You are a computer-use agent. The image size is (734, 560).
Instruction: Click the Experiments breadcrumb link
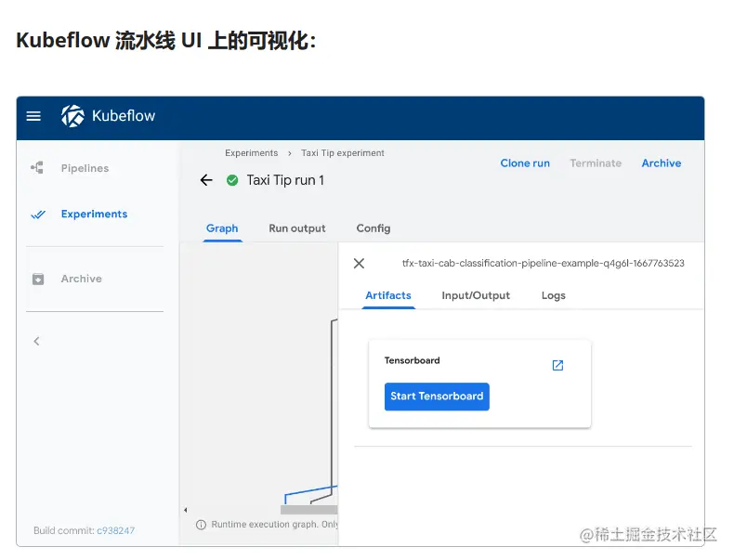(252, 153)
